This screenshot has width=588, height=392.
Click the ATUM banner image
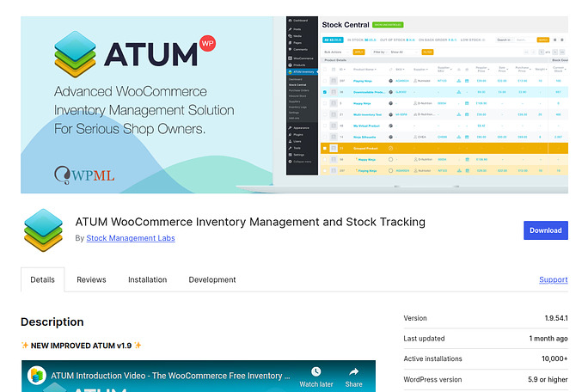click(294, 105)
